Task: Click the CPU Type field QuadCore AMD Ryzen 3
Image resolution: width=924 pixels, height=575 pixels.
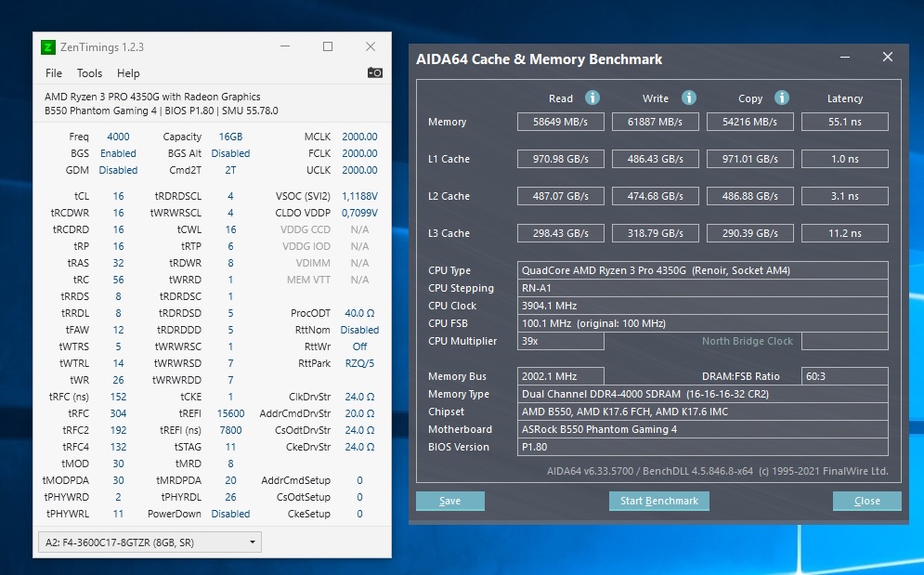Action: [702, 270]
